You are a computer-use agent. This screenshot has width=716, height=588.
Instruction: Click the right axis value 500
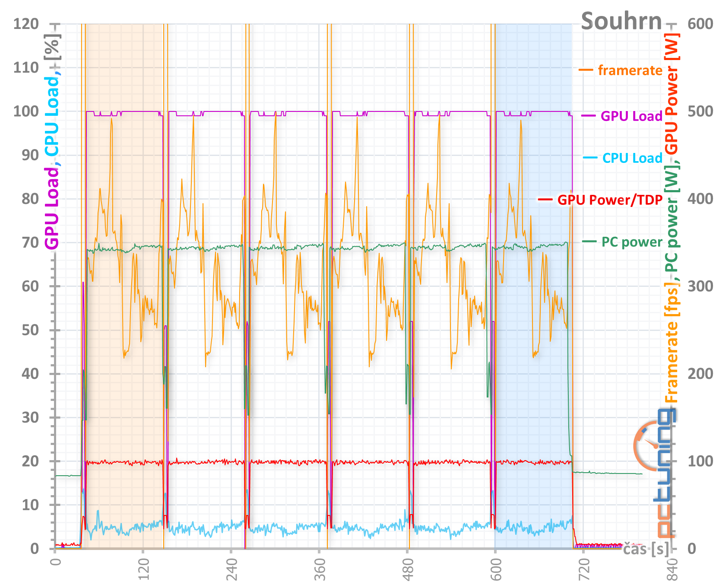tap(700, 111)
